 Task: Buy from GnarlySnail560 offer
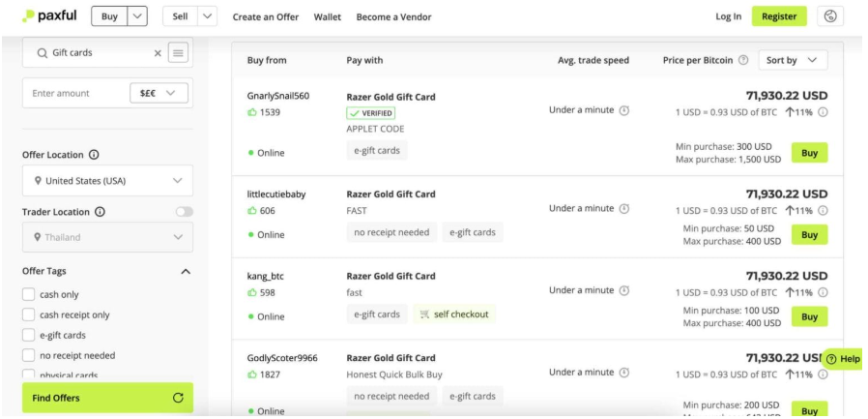809,153
